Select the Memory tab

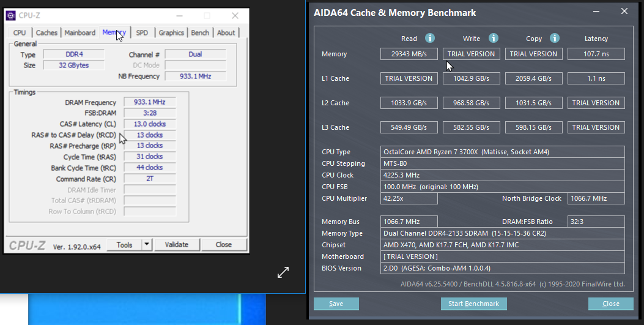pos(114,32)
